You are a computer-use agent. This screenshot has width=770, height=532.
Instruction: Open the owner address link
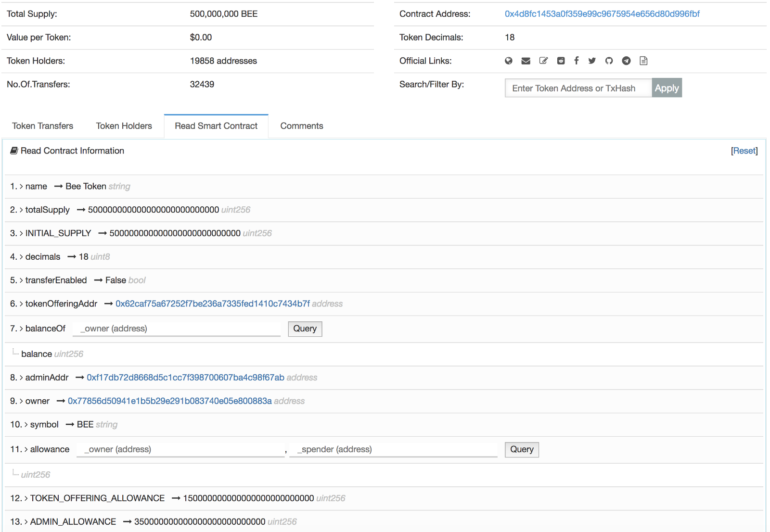170,401
